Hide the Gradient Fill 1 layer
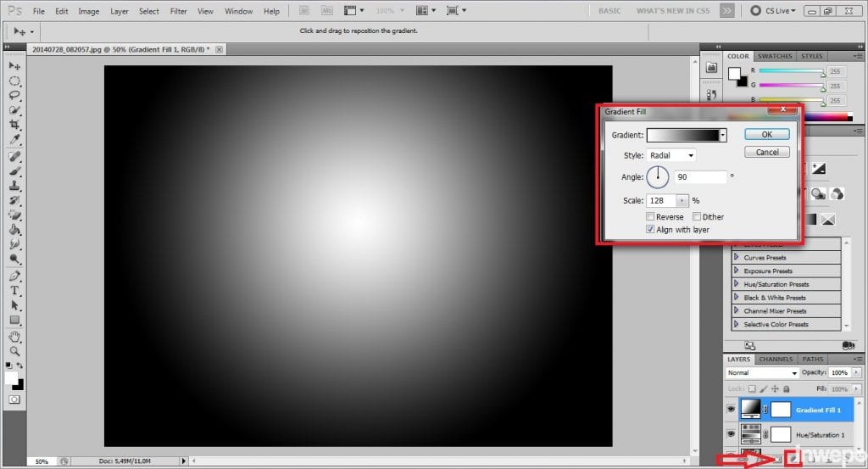Screen dimensions: 868x469 (x=732, y=410)
